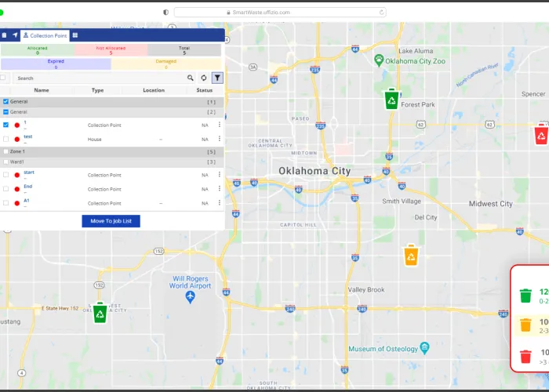Click the 'Not Allocated' red status tile

point(111,51)
